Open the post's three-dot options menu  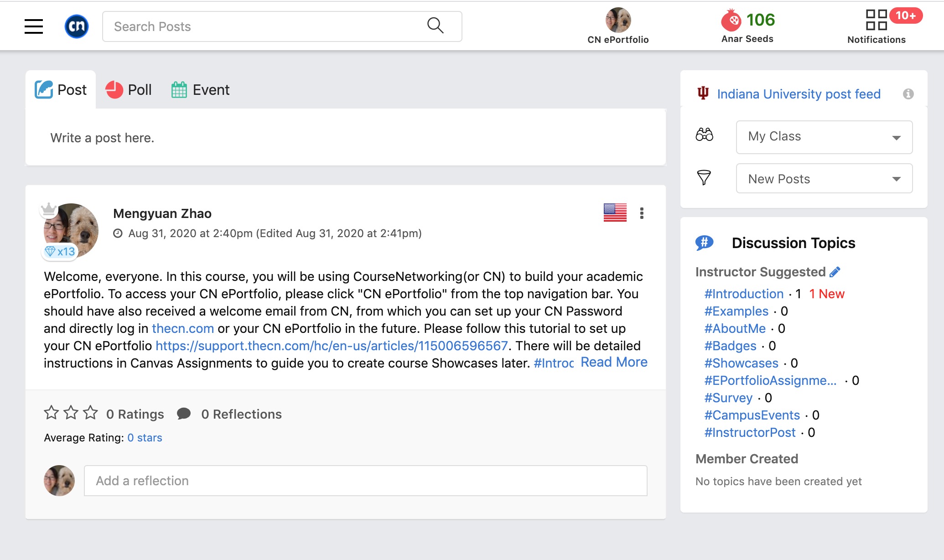642,213
